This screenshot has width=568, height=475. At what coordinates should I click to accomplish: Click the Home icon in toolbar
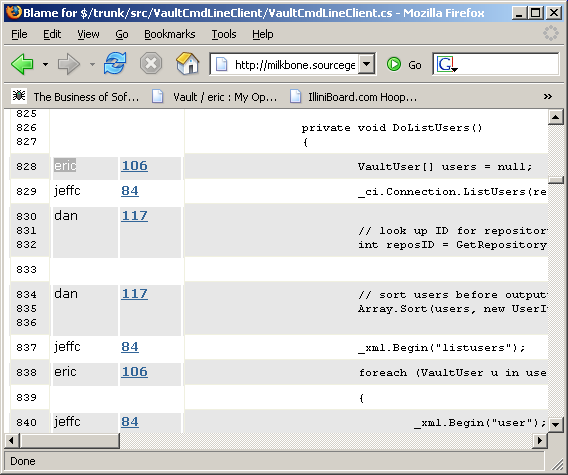188,63
